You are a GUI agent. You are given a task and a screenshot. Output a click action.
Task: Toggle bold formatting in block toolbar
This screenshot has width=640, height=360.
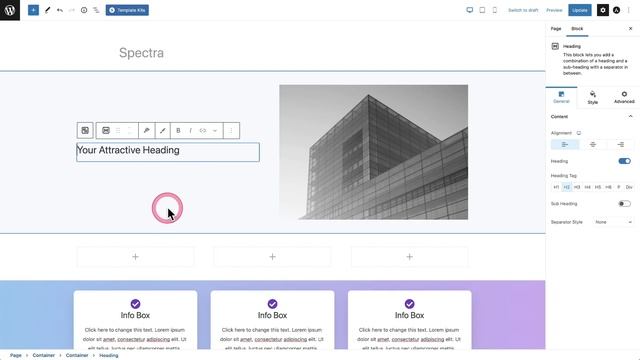(178, 131)
